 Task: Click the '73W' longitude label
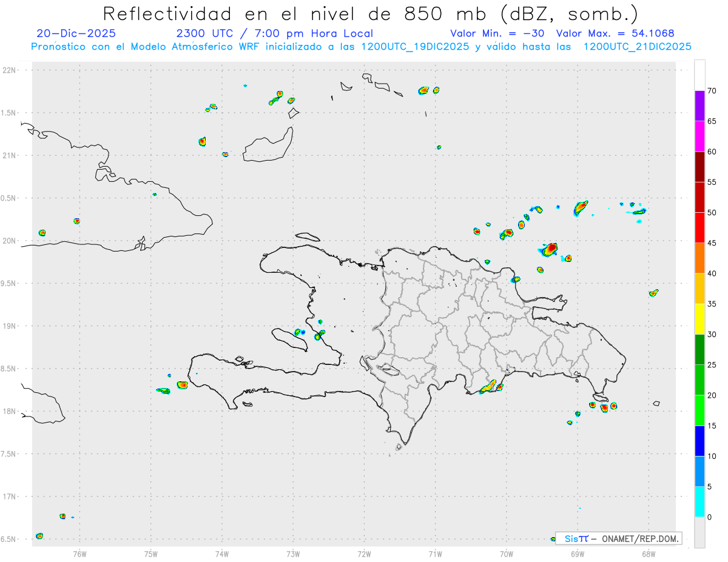point(293,554)
